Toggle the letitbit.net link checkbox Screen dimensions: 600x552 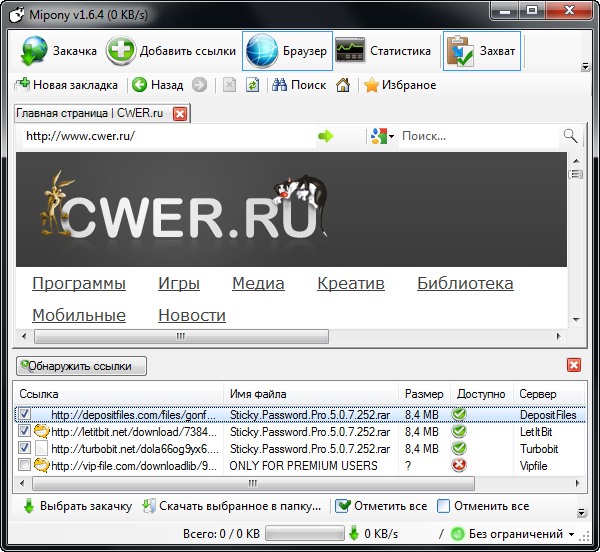point(25,431)
